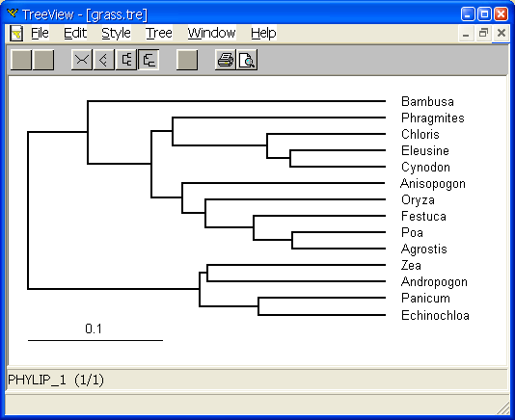The image size is (515, 420).
Task: Restore the inner grass.tre document window
Action: pyautogui.click(x=483, y=33)
